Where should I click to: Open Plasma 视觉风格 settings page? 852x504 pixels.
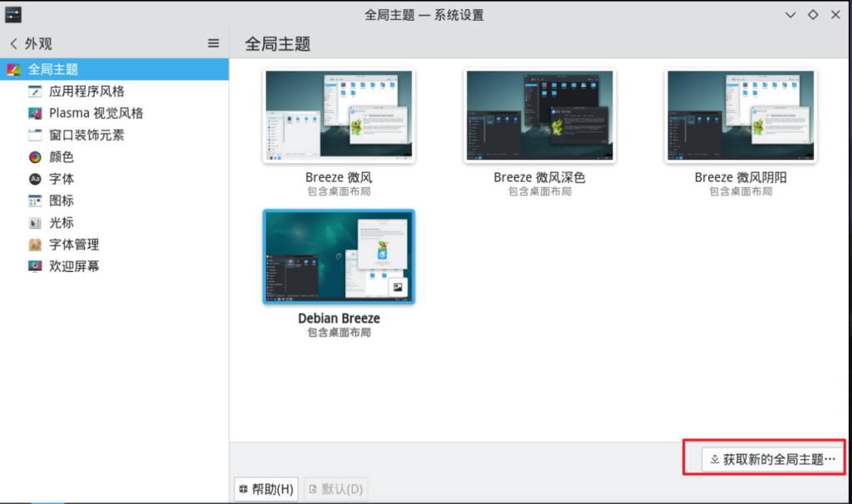click(114, 113)
